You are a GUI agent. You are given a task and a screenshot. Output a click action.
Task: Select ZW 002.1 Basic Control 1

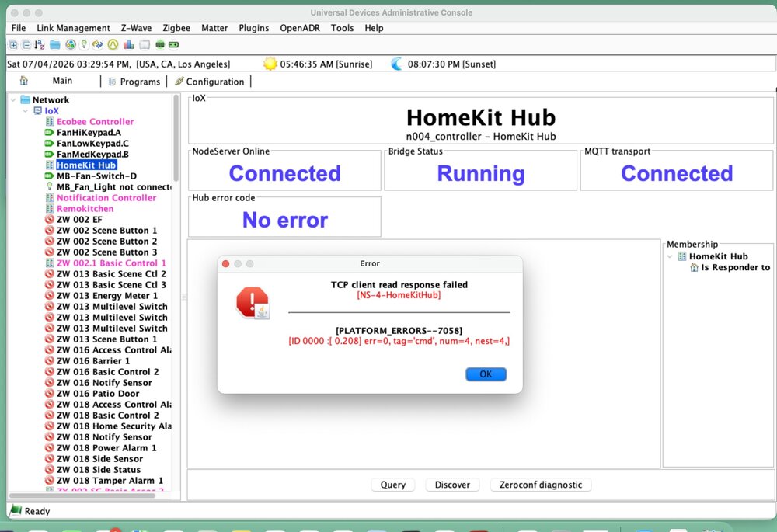(x=111, y=263)
